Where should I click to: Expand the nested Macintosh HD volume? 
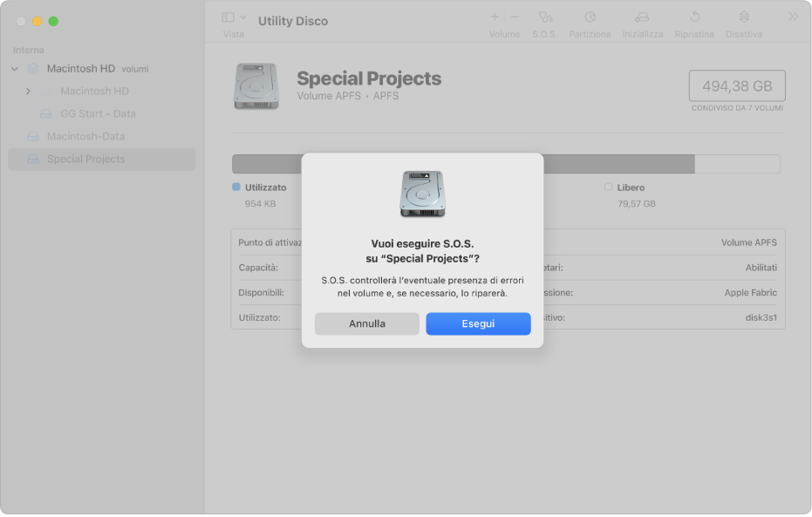pos(28,91)
